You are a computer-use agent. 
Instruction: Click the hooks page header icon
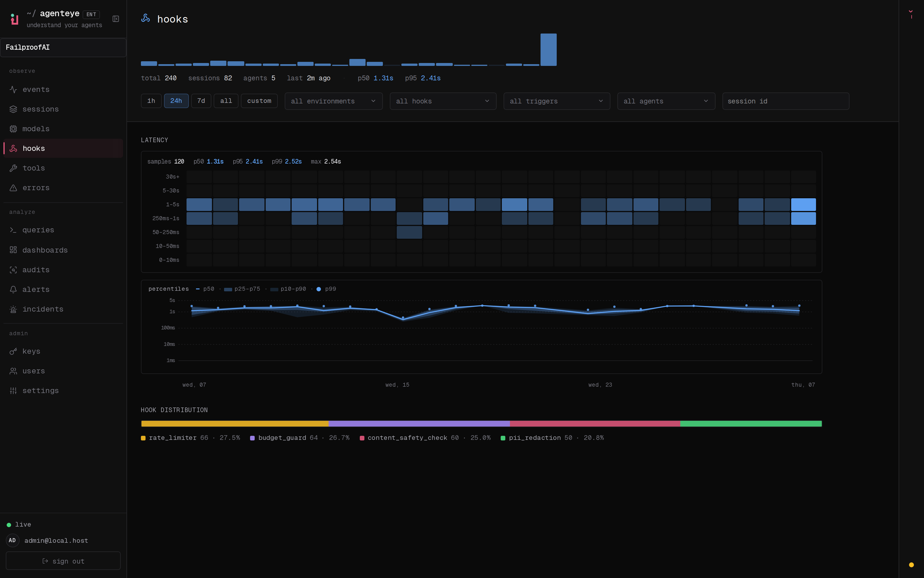tap(146, 18)
